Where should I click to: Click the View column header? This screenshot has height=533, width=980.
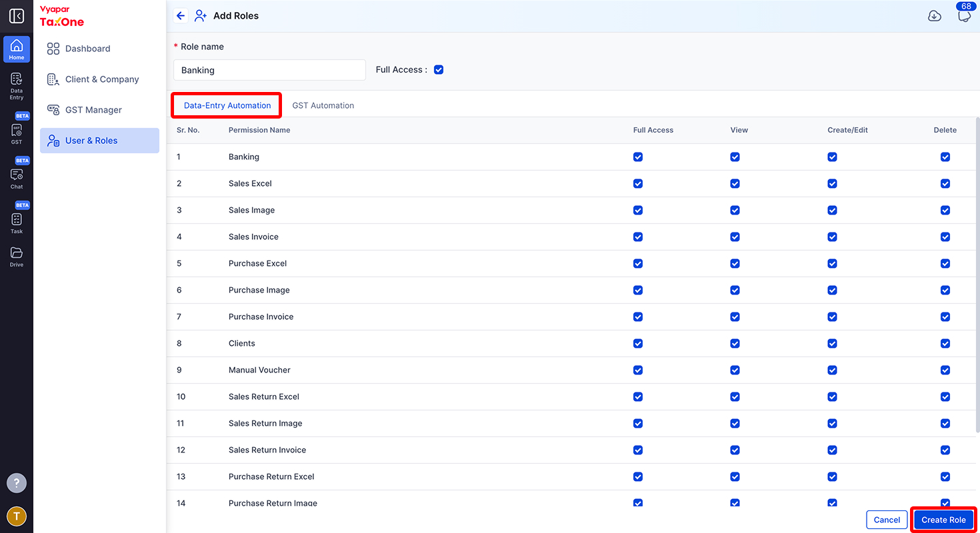coord(739,130)
